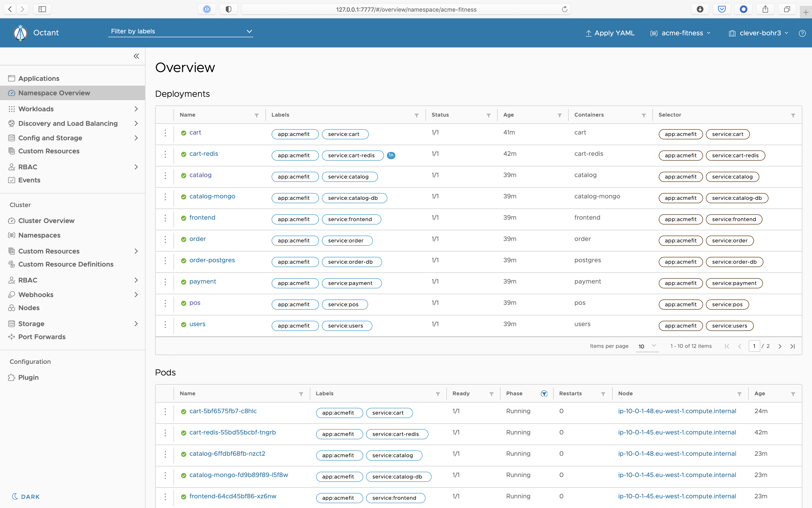Image resolution: width=812 pixels, height=508 pixels.
Task: Click active Phase filter icon in Pods table
Action: (x=544, y=394)
